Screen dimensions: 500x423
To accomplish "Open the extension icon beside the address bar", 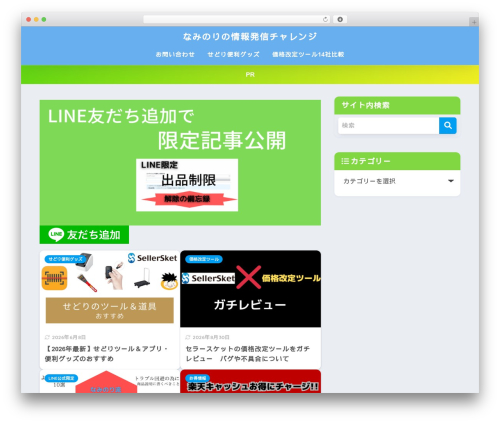I will click(340, 20).
